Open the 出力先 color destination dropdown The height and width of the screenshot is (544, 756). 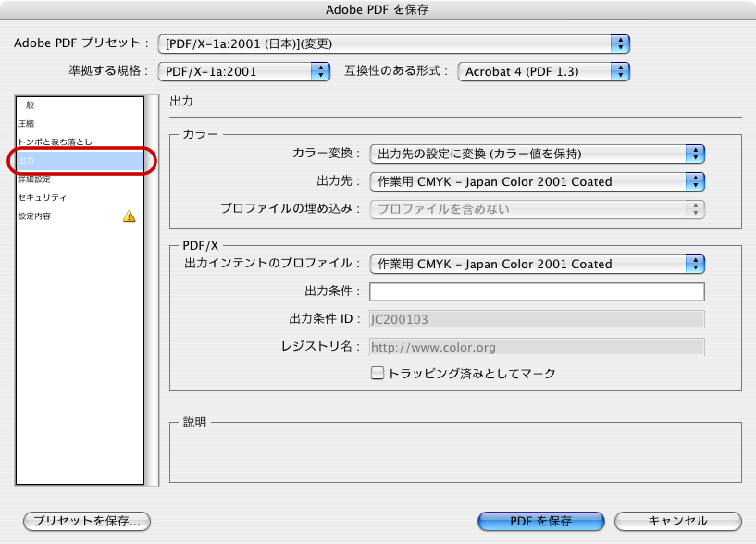[537, 182]
